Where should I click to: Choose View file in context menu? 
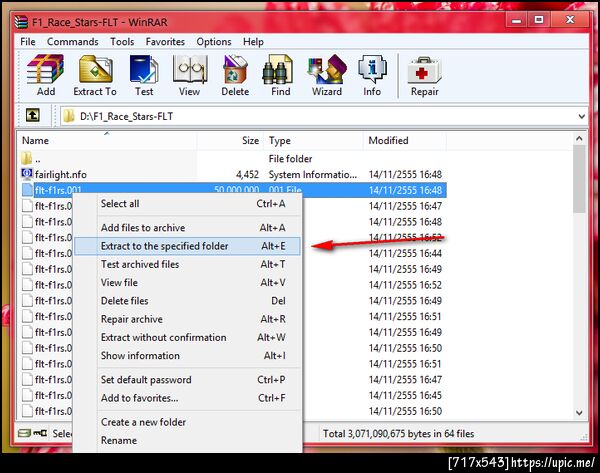coord(188,282)
